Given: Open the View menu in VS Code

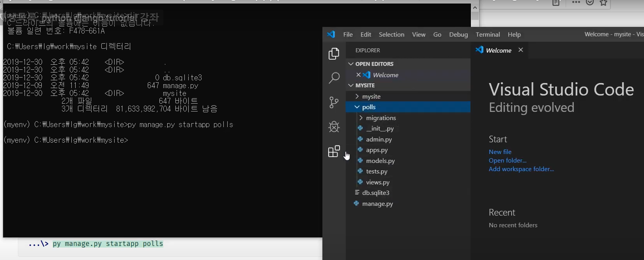Looking at the screenshot, I should (x=419, y=34).
